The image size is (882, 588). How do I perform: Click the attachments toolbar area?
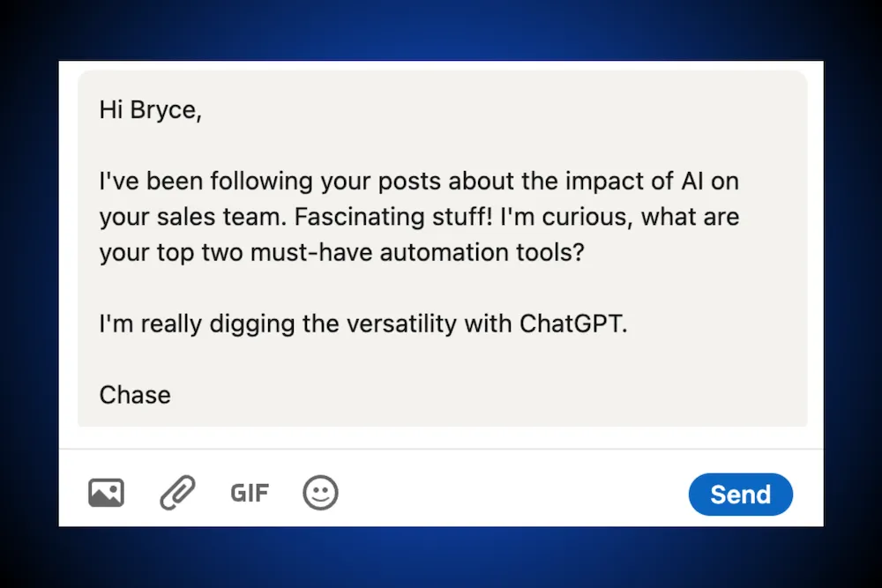point(212,493)
